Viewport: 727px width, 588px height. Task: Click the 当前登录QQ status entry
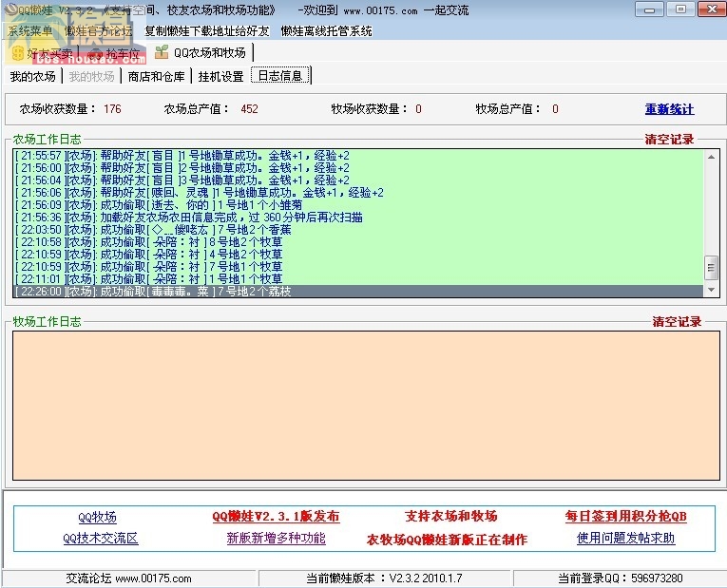point(621,579)
